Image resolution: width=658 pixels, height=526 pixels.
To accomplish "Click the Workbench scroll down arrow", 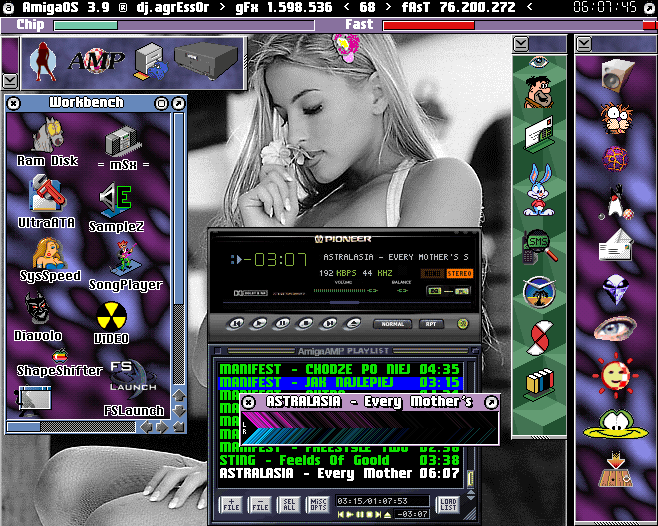I will 179,411.
